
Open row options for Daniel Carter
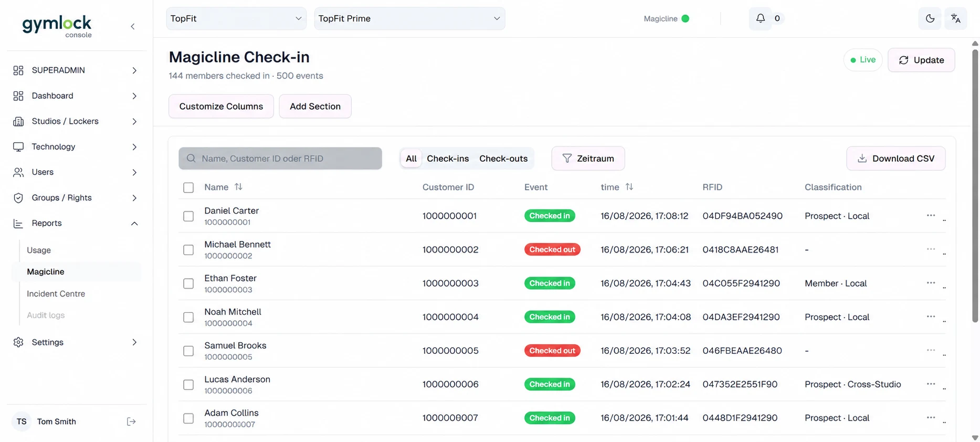tap(931, 215)
